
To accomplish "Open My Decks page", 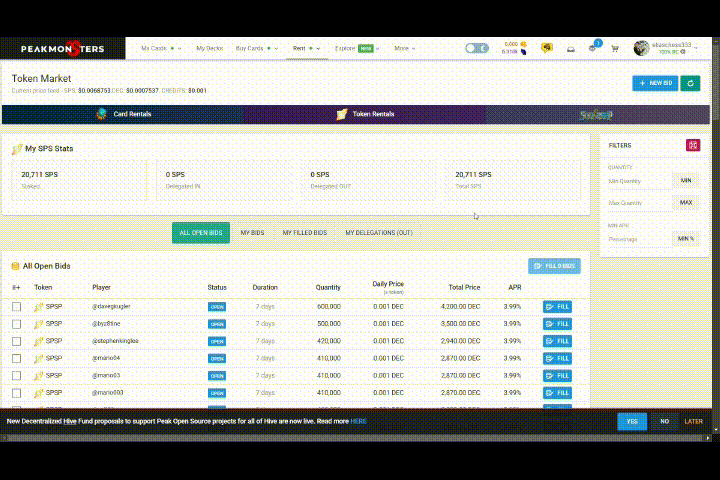I will pyautogui.click(x=209, y=48).
